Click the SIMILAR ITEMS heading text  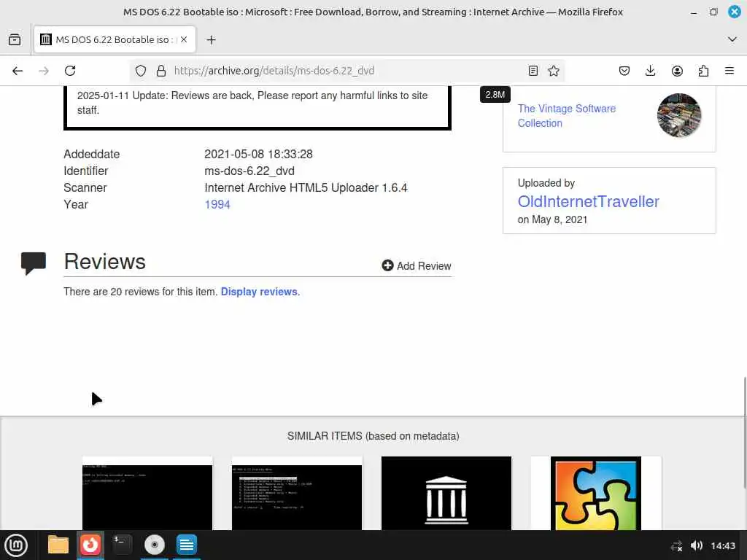click(373, 436)
